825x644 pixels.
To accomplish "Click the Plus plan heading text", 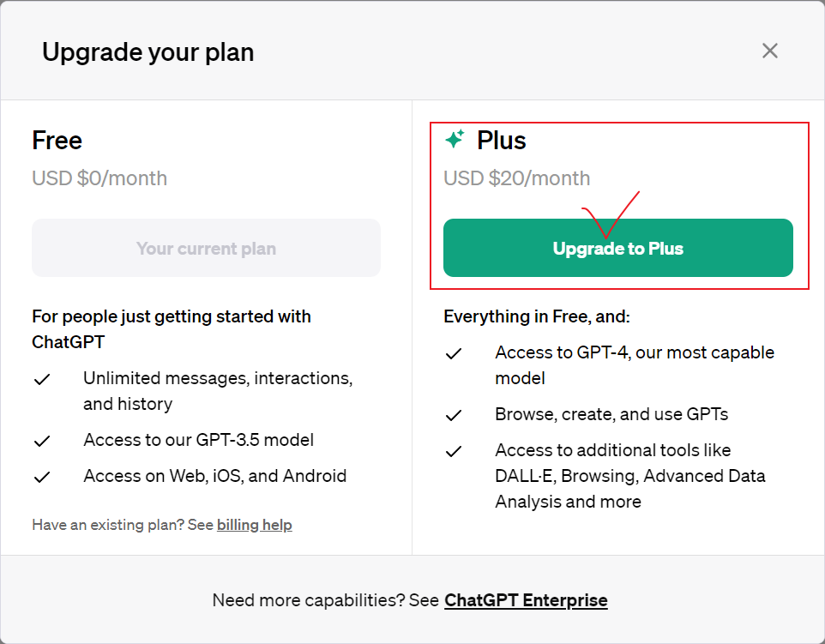I will (502, 140).
